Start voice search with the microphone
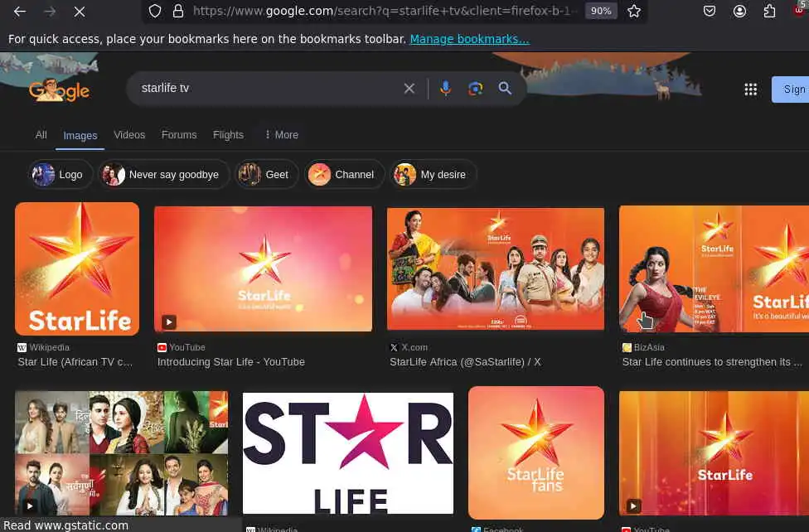Screen dimensions: 809x532 445,88
